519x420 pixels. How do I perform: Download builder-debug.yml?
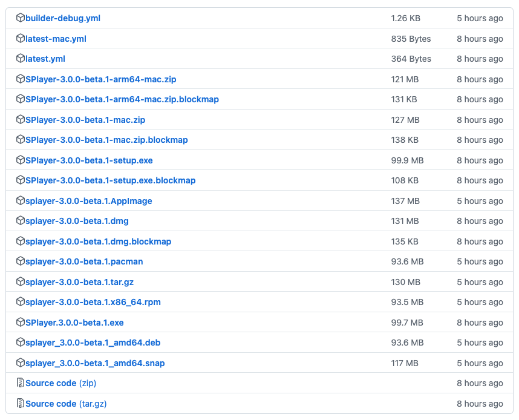point(63,18)
